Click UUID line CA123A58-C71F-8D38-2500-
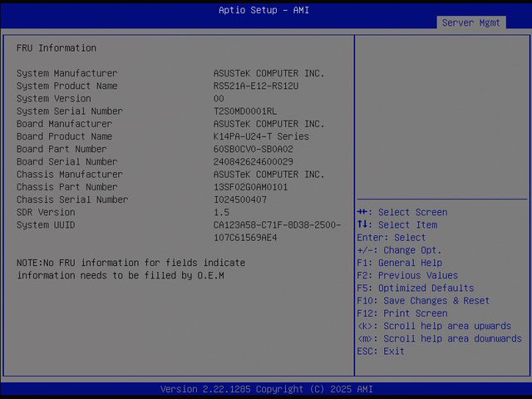This screenshot has height=399, width=532. point(277,225)
